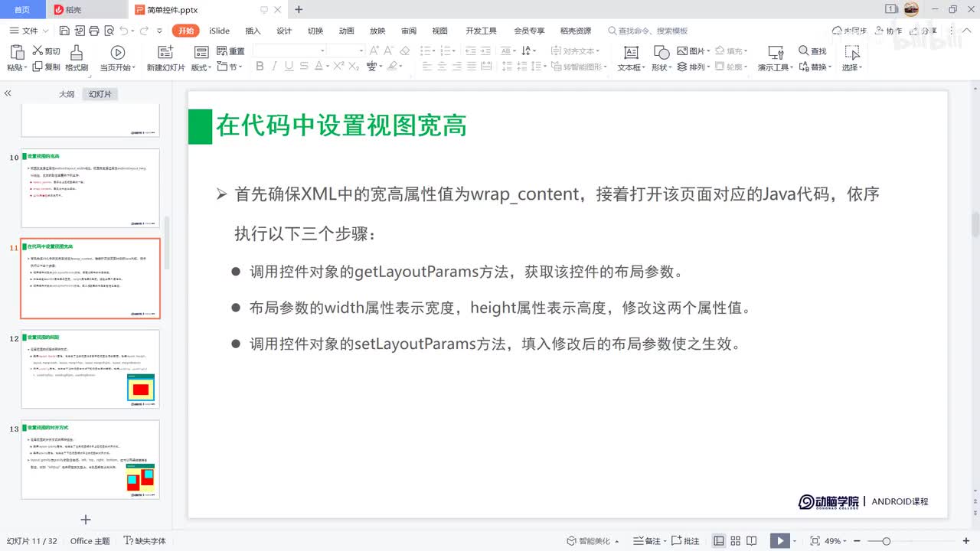This screenshot has height=551, width=980.
Task: Click the Undo arrow icon
Action: click(x=123, y=31)
